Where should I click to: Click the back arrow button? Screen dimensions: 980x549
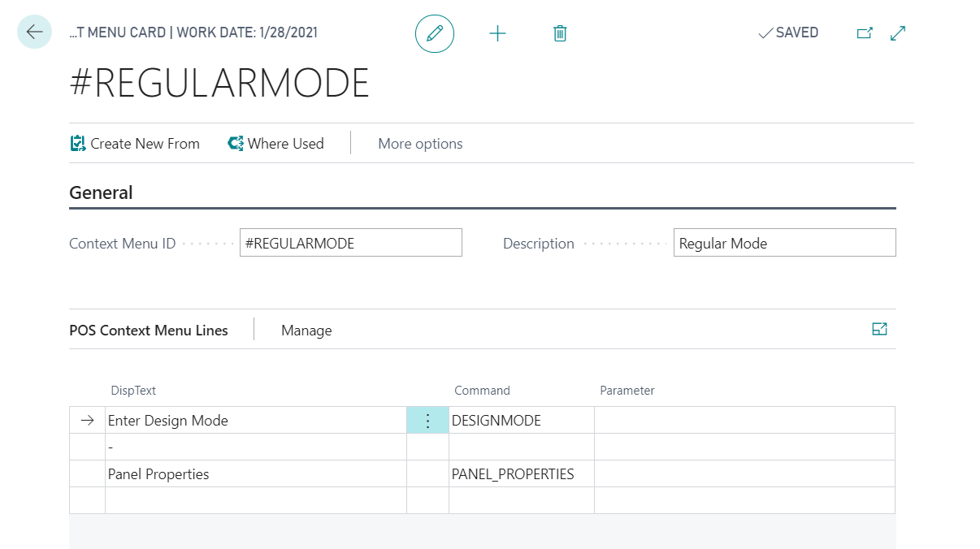click(34, 32)
